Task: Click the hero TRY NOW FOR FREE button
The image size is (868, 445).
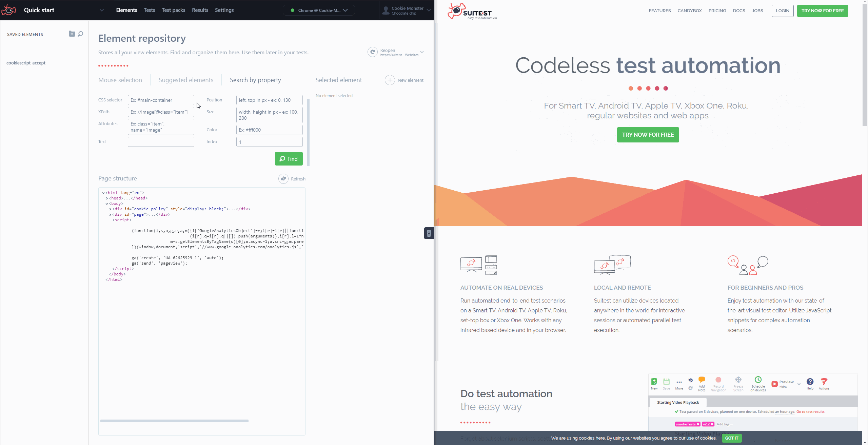Action: tap(648, 135)
